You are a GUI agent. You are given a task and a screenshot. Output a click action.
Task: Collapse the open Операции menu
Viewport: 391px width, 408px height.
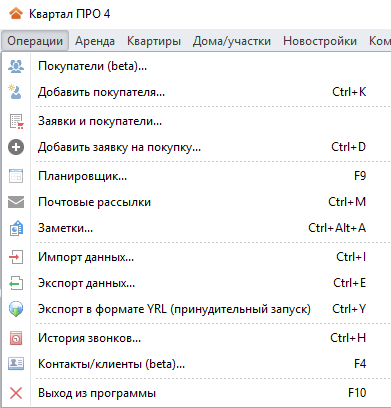(35, 41)
